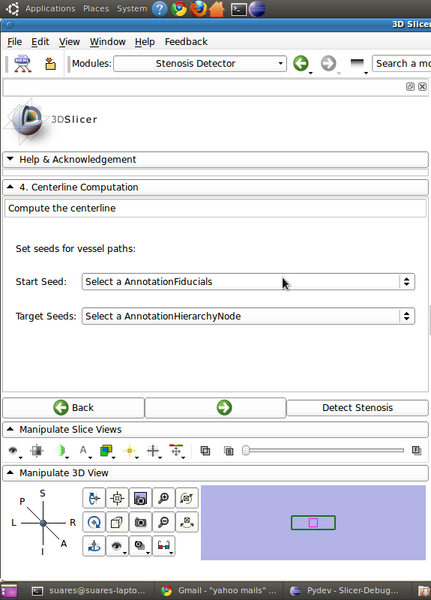Click the scene snapshot icon in 3D View
The height and width of the screenshot is (600, 431).
click(x=140, y=498)
